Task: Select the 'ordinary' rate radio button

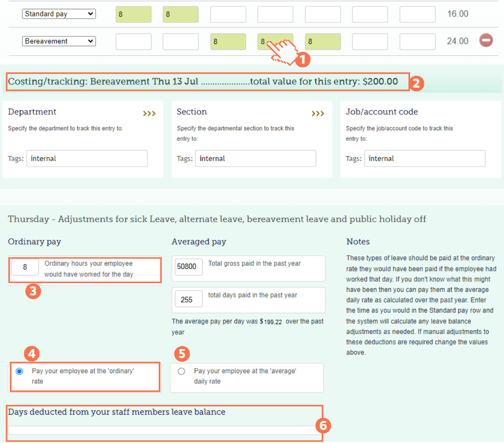Action: [x=19, y=371]
